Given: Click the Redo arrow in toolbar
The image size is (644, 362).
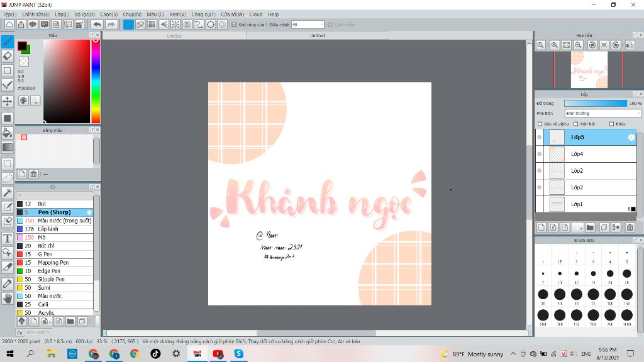Looking at the screenshot, I should tap(111, 25).
